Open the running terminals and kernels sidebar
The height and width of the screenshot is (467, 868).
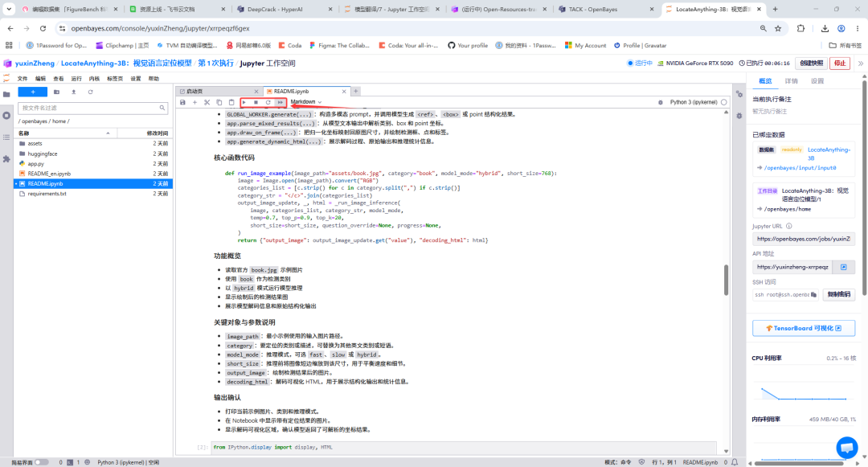pyautogui.click(x=6, y=116)
